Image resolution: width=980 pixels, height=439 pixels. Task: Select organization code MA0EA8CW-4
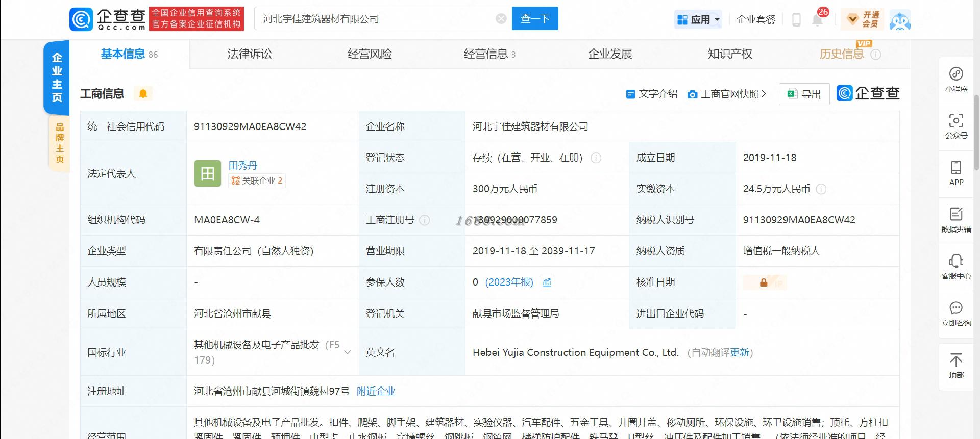click(227, 220)
